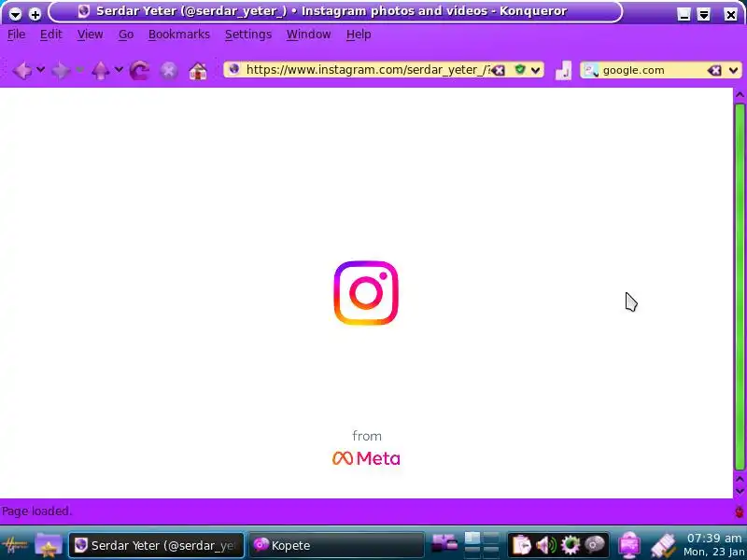This screenshot has width=747, height=560.
Task: Click the red bug icon in status bar
Action: (740, 511)
